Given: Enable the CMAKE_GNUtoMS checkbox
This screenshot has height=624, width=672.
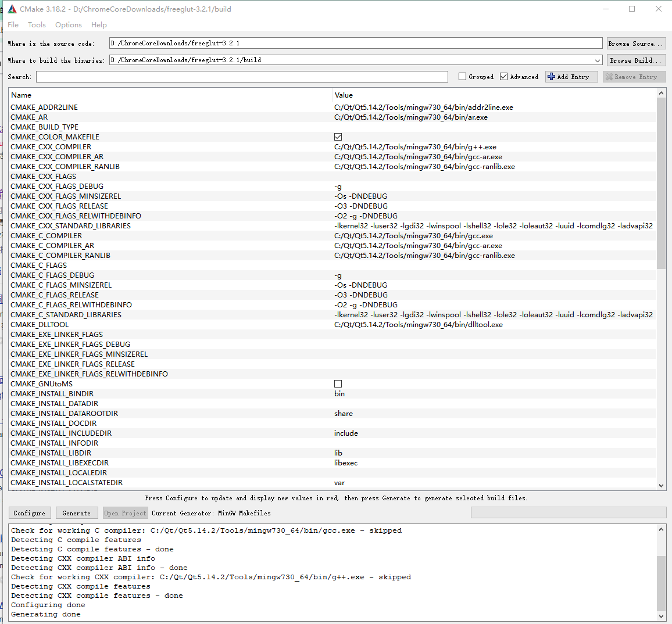Looking at the screenshot, I should point(338,384).
